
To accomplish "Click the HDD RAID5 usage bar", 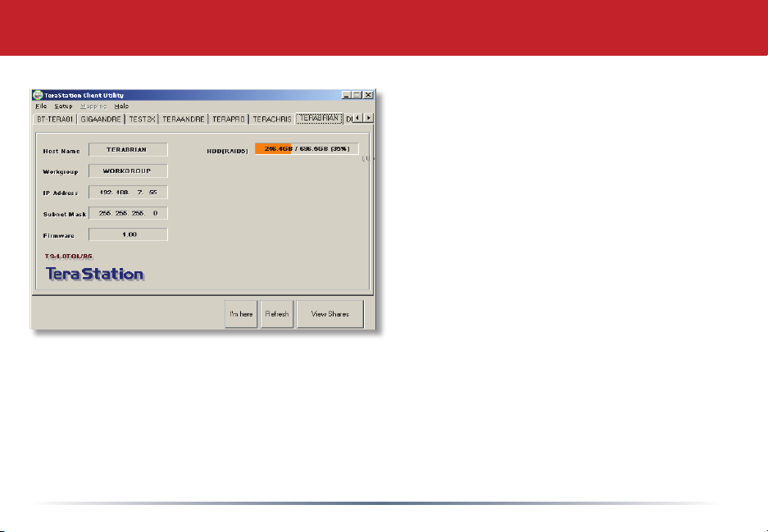I will [x=307, y=149].
